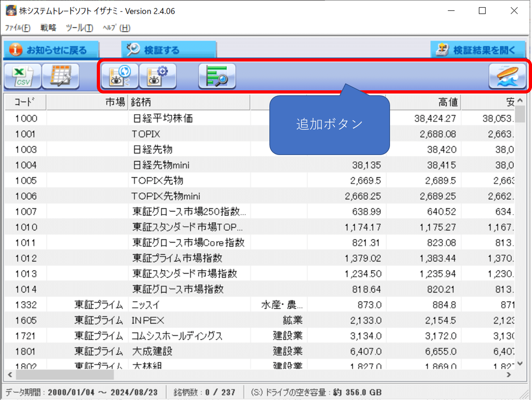
Task: Select the 東証グロース市場指数 row code 1014
Action: [x=259, y=289]
